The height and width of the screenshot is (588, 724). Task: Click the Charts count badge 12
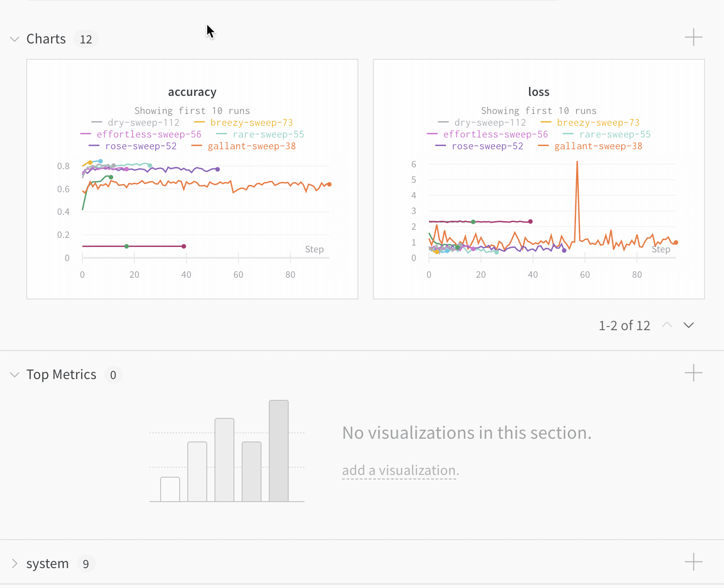pos(86,39)
